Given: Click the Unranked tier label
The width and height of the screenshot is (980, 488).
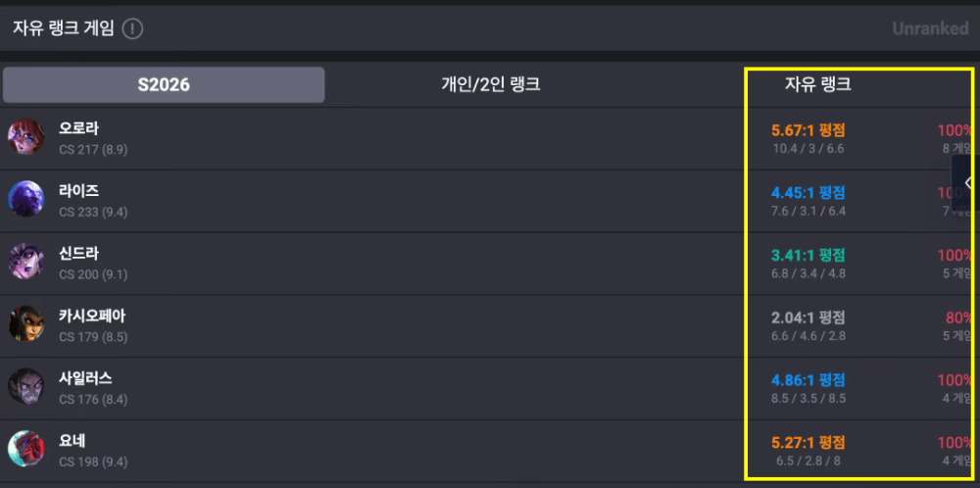Looking at the screenshot, I should point(929,28).
